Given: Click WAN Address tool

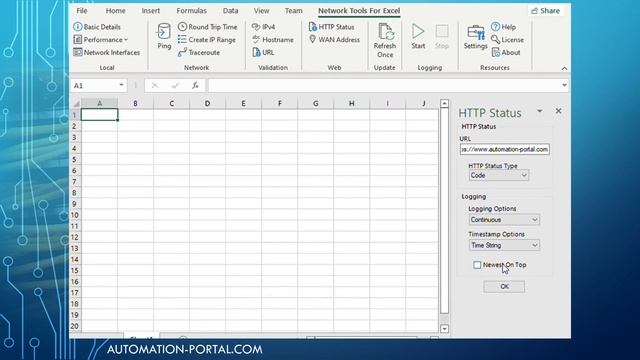Looking at the screenshot, I should (x=334, y=40).
